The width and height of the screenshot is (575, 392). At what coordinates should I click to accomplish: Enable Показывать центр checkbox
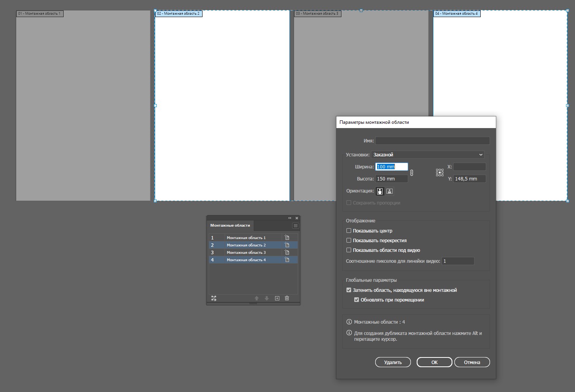pos(349,231)
